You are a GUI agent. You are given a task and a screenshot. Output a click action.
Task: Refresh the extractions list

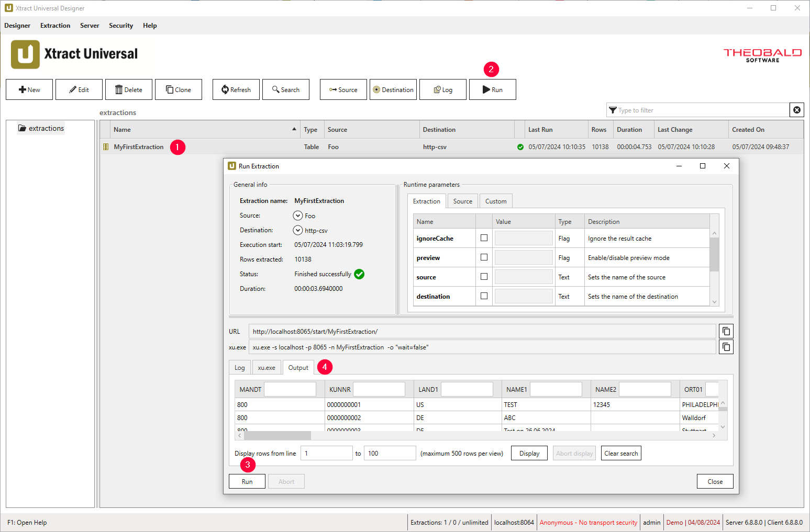tap(236, 89)
